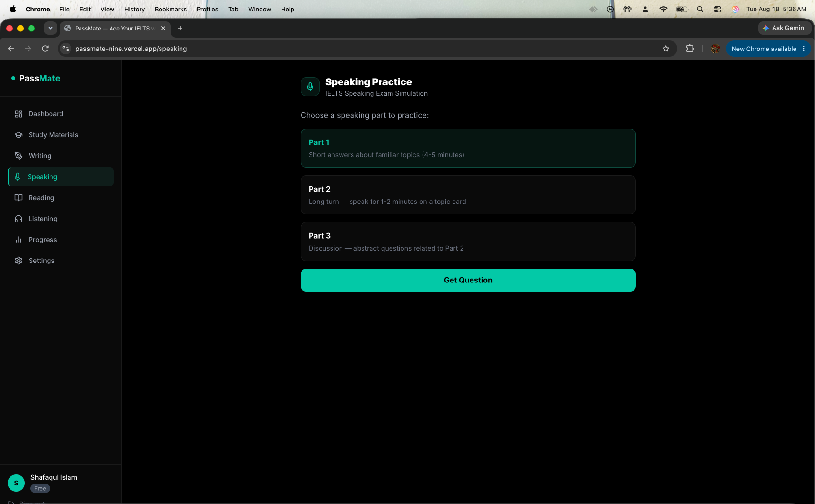
Task: Open the Chrome File menu
Action: (64, 9)
